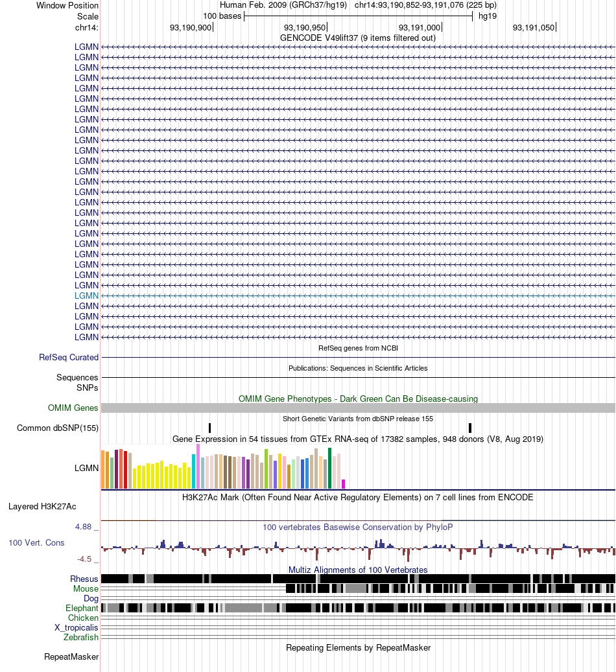This screenshot has height=672, width=616.
Task: Click the Chicken species label
Action: [x=83, y=618]
